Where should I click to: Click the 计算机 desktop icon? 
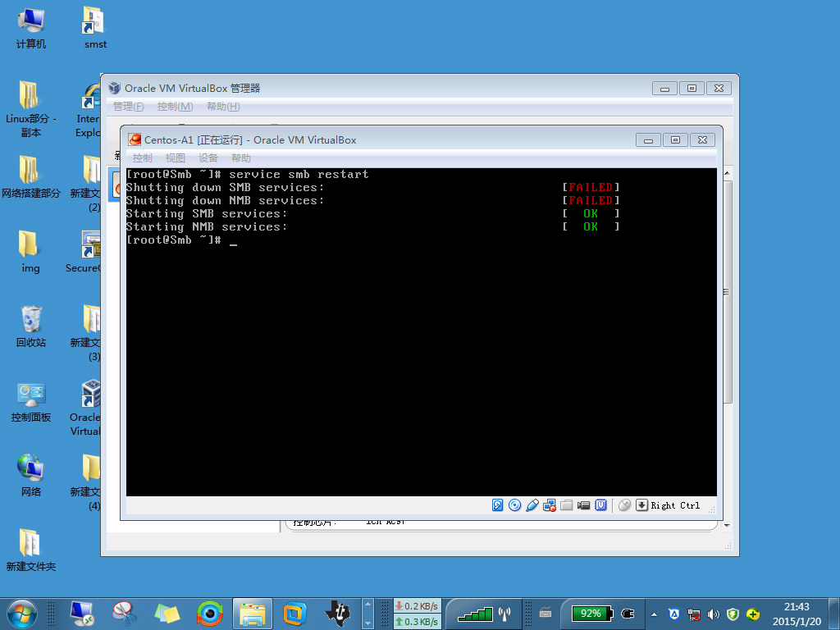pos(31,28)
